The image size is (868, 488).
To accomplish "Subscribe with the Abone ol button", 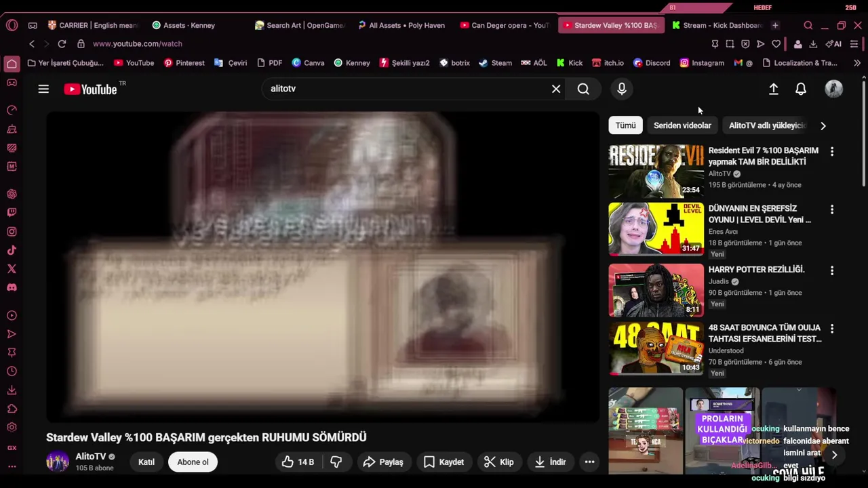I will (193, 462).
